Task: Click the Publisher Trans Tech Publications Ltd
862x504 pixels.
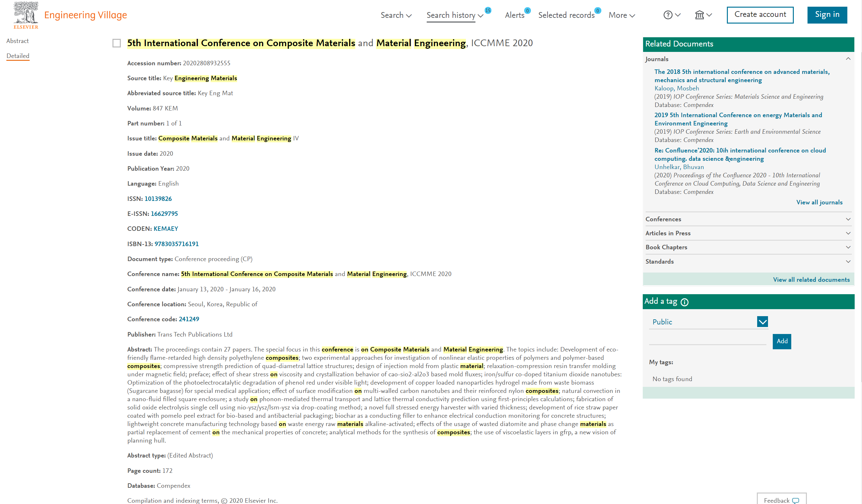Action: pos(195,334)
